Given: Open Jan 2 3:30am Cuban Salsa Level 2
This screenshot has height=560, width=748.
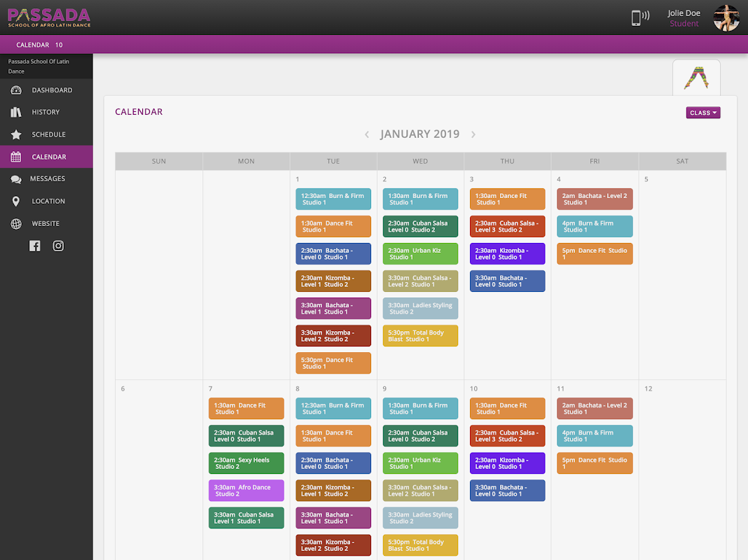Looking at the screenshot, I should [420, 281].
